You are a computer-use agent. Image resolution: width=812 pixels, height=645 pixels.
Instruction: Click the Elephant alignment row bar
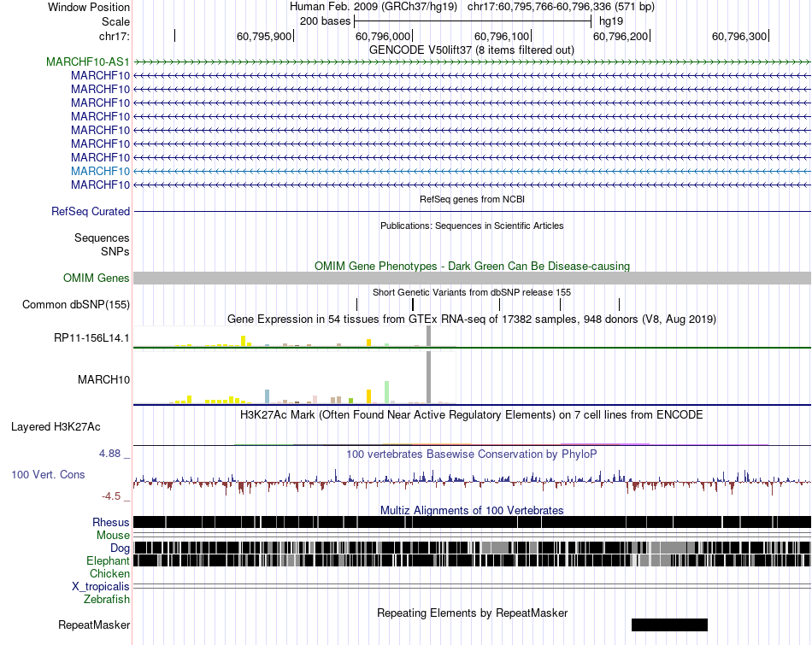(472, 560)
